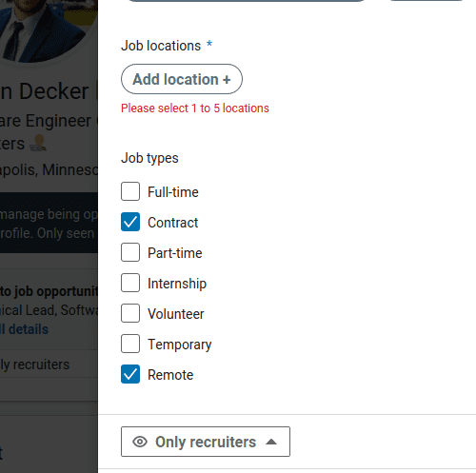The height and width of the screenshot is (473, 476).
Task: Uncheck the Remote job type
Action: (130, 374)
